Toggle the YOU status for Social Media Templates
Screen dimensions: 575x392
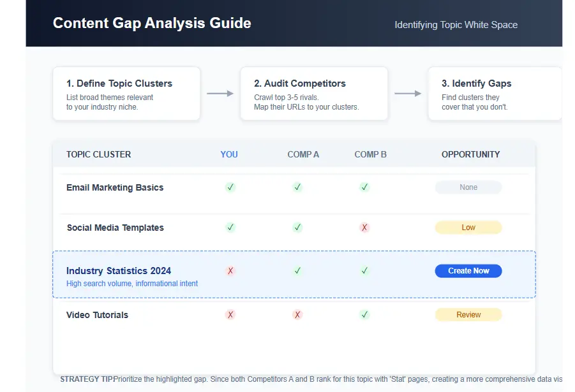tap(230, 227)
